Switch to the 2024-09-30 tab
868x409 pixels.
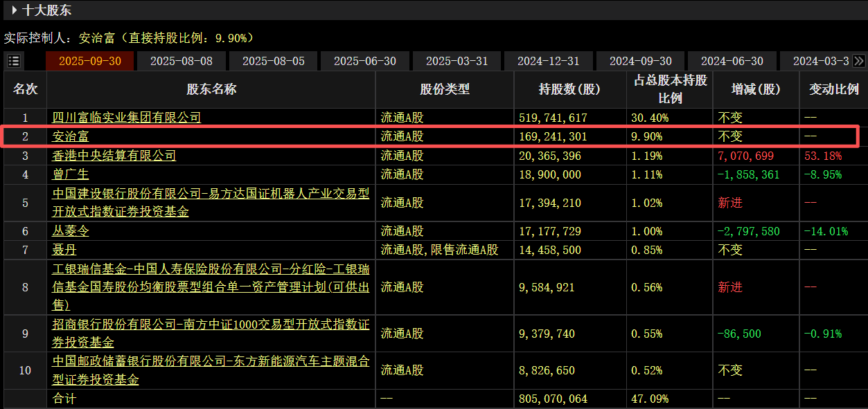641,61
